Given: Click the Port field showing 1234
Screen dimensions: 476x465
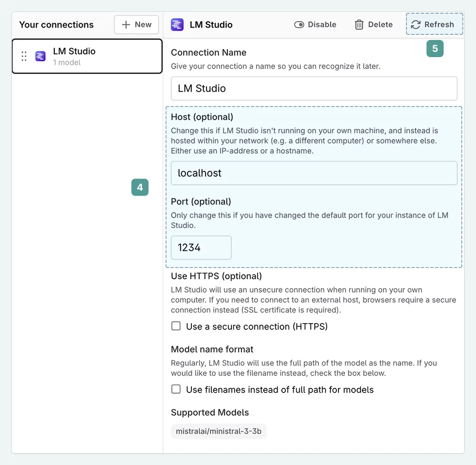Looking at the screenshot, I should tap(201, 247).
